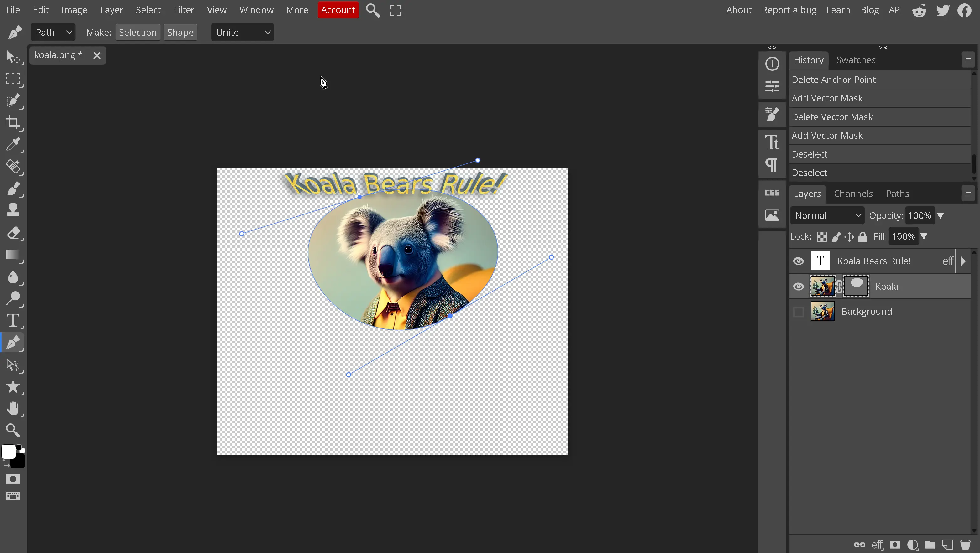Toggle link between Koala layer and mask
The width and height of the screenshot is (980, 553).
[839, 286]
